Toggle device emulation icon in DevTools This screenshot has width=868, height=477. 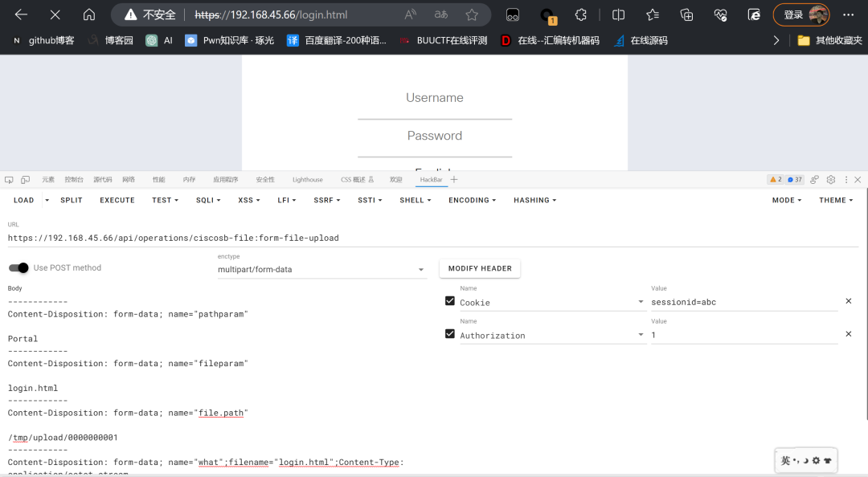coord(26,180)
